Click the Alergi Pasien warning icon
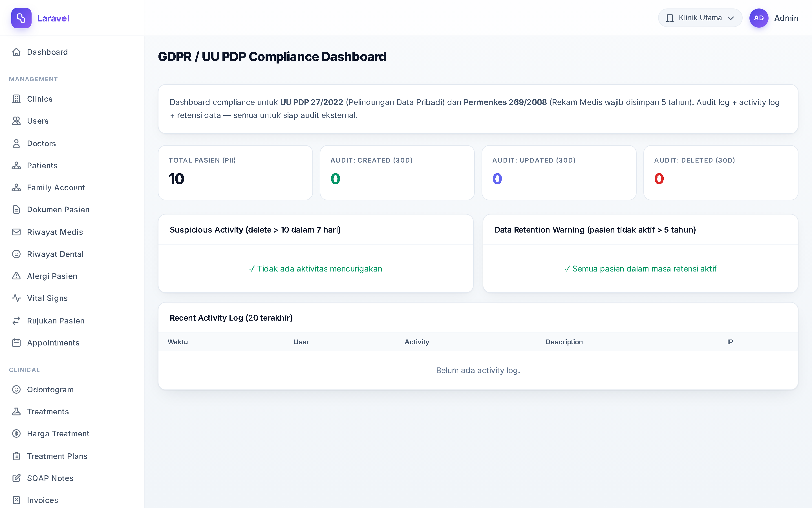 pyautogui.click(x=16, y=276)
